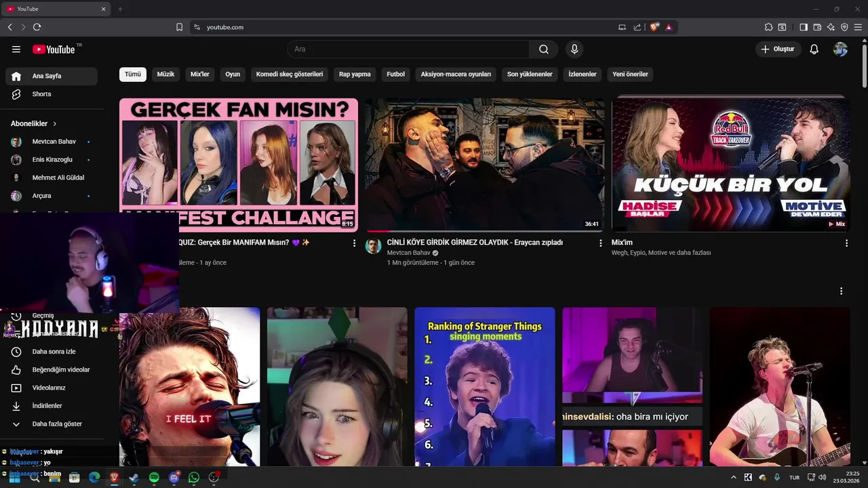Open Beğendiğim videolar playlist
The width and height of the screenshot is (868, 488).
52,369
